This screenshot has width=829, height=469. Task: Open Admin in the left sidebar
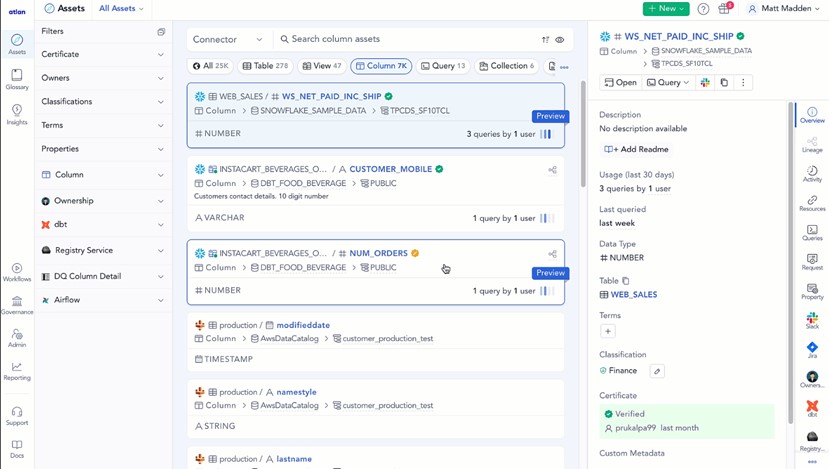(17, 338)
